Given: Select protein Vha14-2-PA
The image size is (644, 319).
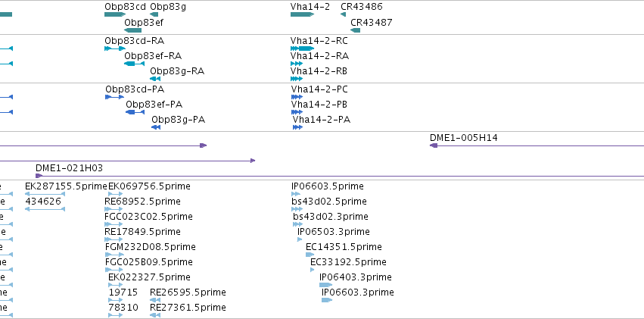Looking at the screenshot, I should (x=297, y=127).
